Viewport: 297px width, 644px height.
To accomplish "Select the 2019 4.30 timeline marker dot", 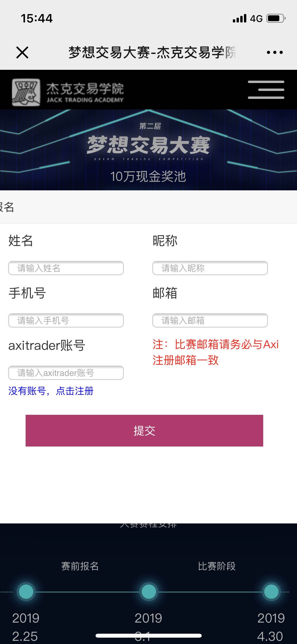I will pos(271,592).
